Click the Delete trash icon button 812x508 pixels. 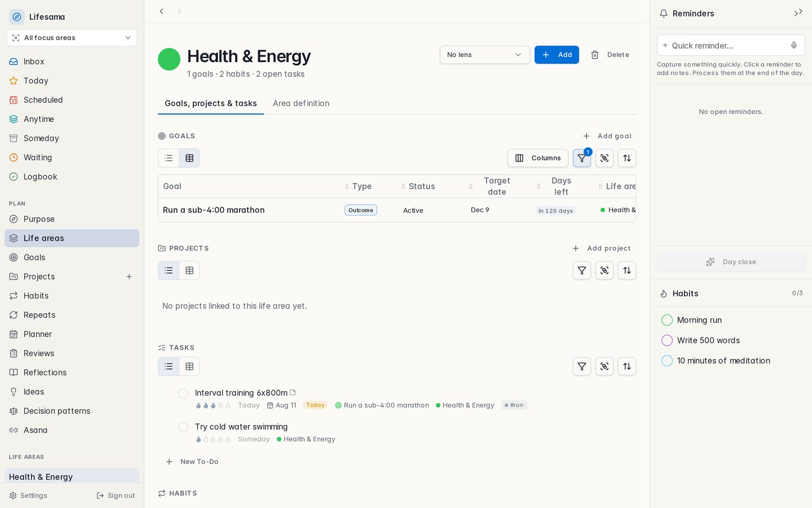click(x=610, y=55)
